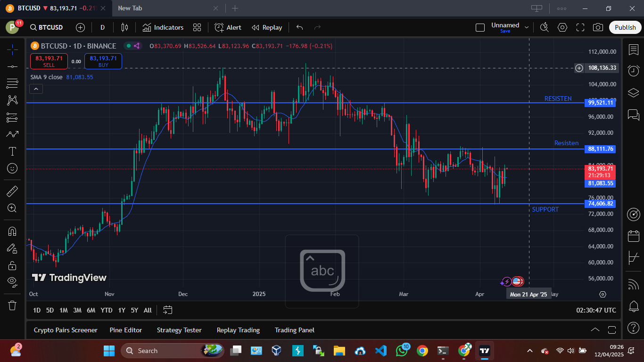Change the D timeframe interval

pos(102,27)
